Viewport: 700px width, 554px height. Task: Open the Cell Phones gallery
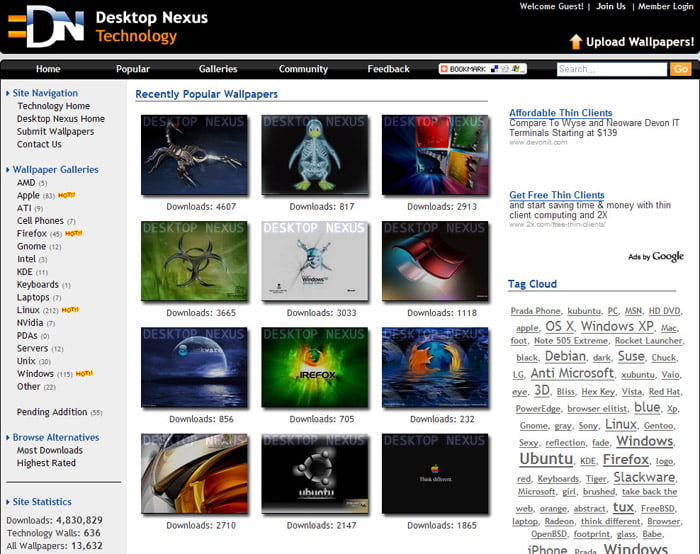click(x=40, y=221)
